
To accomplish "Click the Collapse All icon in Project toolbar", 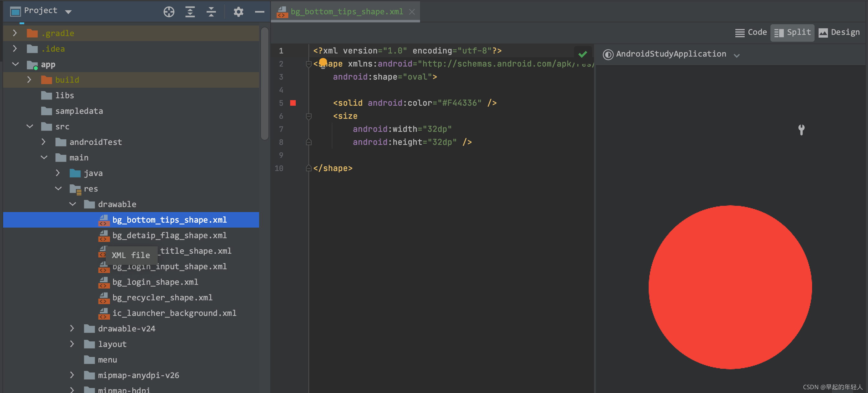I will point(211,12).
